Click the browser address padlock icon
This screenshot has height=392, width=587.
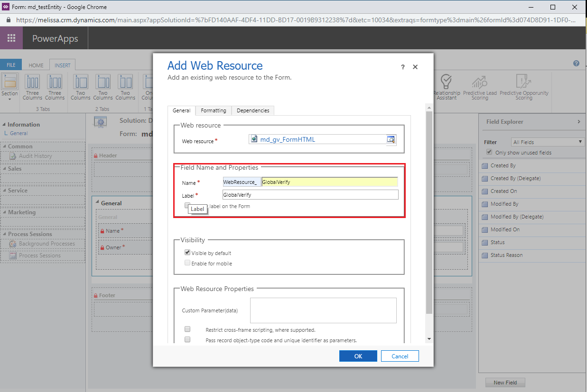[8, 20]
